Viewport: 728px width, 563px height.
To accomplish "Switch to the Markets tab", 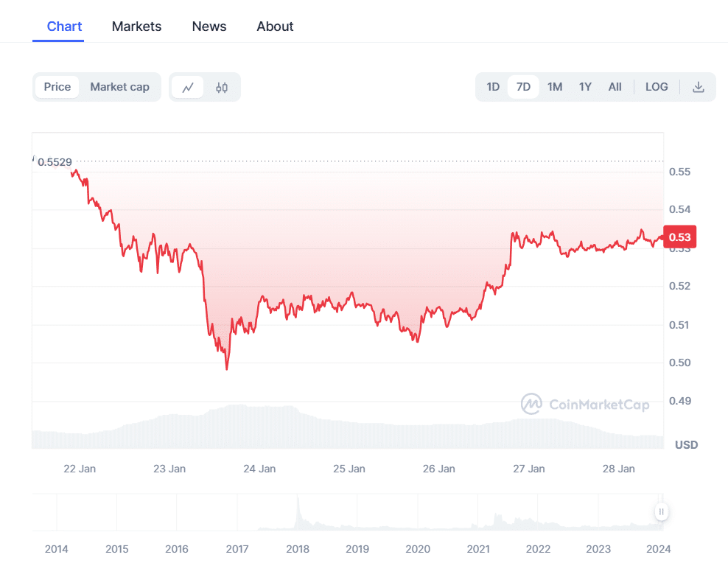I will (x=136, y=27).
